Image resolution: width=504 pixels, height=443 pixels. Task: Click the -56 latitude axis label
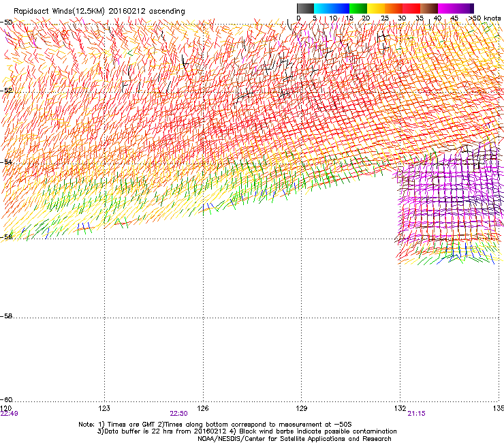6,236
